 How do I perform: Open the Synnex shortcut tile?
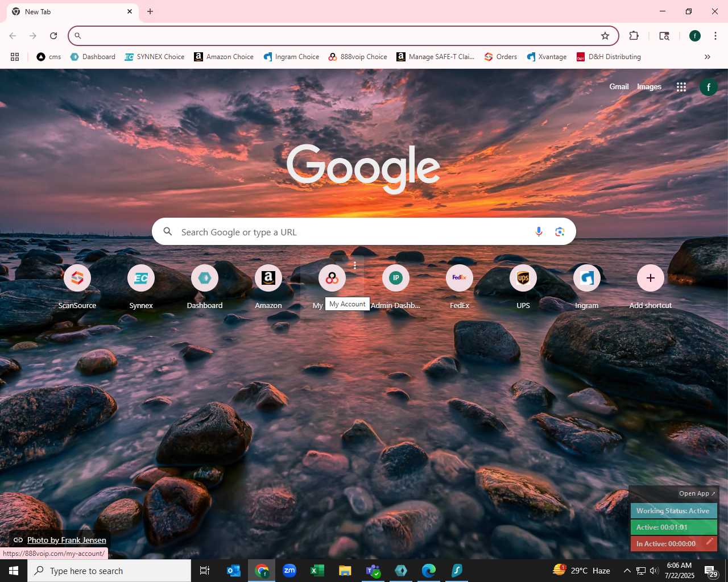pyautogui.click(x=141, y=286)
